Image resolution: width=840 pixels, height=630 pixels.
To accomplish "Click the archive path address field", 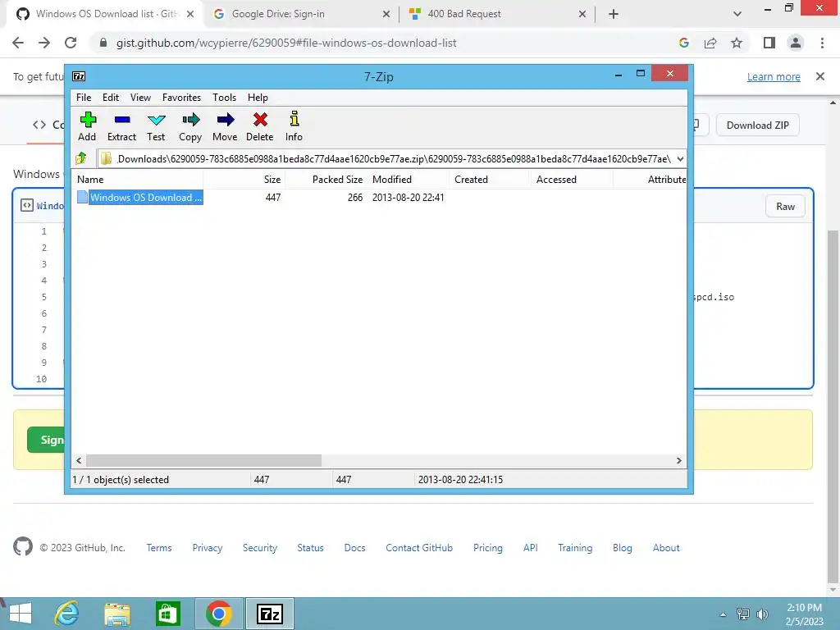I will 387,158.
